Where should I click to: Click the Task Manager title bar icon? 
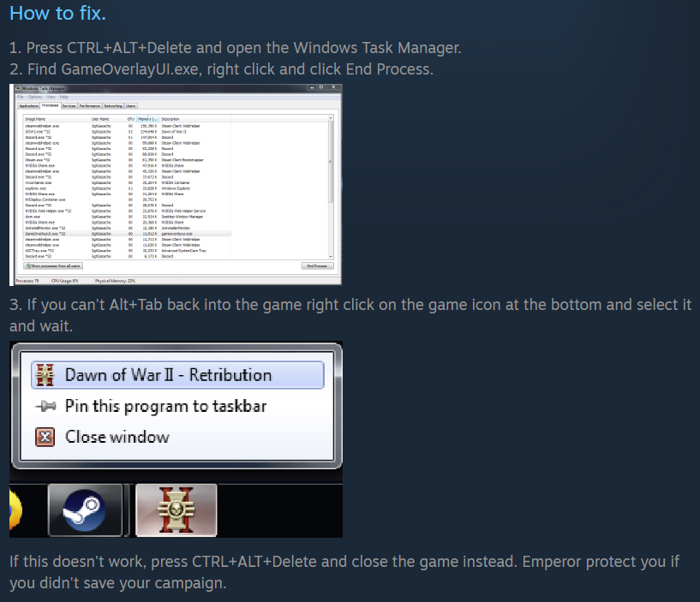tap(18, 88)
